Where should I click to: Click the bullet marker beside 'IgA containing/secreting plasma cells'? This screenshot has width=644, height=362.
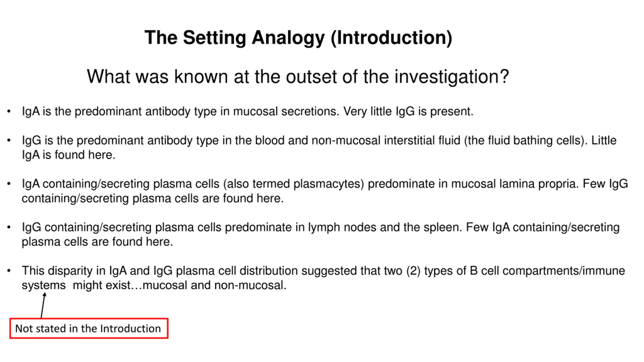click(9, 184)
